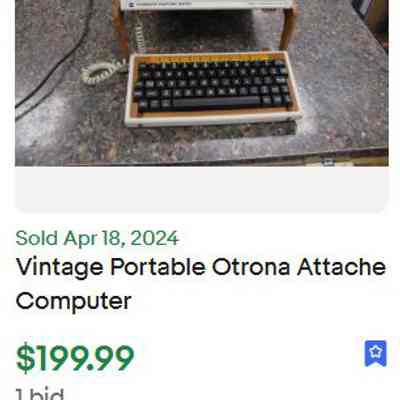Click the coiled keyboard cord in the photo
Screen dimensions: 400x400
click(x=100, y=71)
